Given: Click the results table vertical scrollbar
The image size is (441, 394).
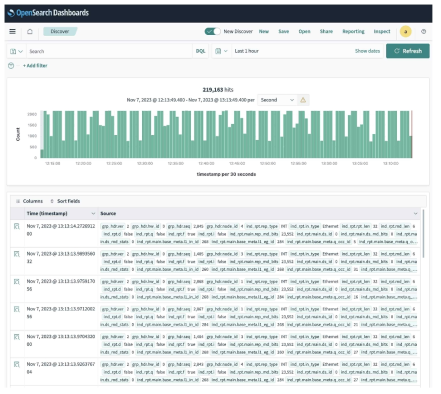Looking at the screenshot, I should tap(424, 233).
